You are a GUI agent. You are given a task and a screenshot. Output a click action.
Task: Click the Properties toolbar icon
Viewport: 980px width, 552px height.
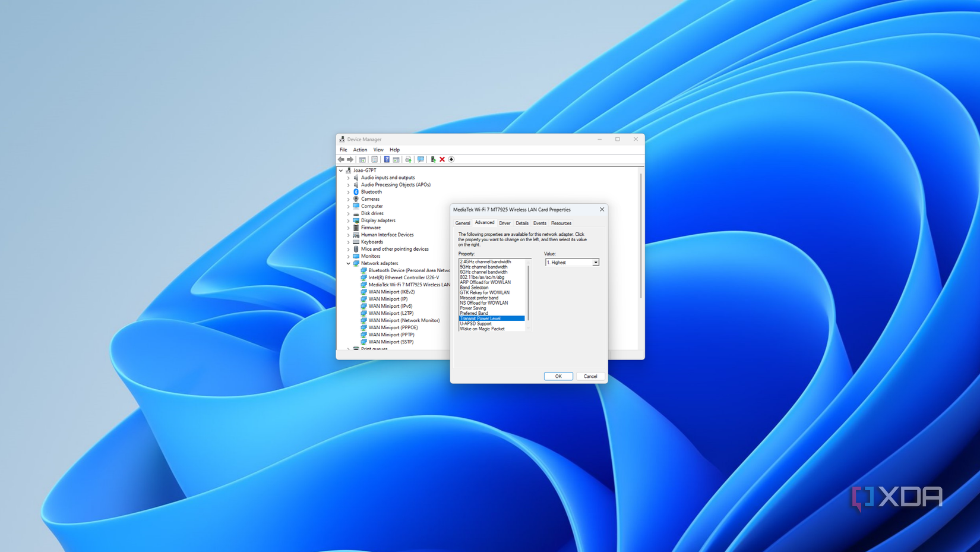(x=374, y=159)
